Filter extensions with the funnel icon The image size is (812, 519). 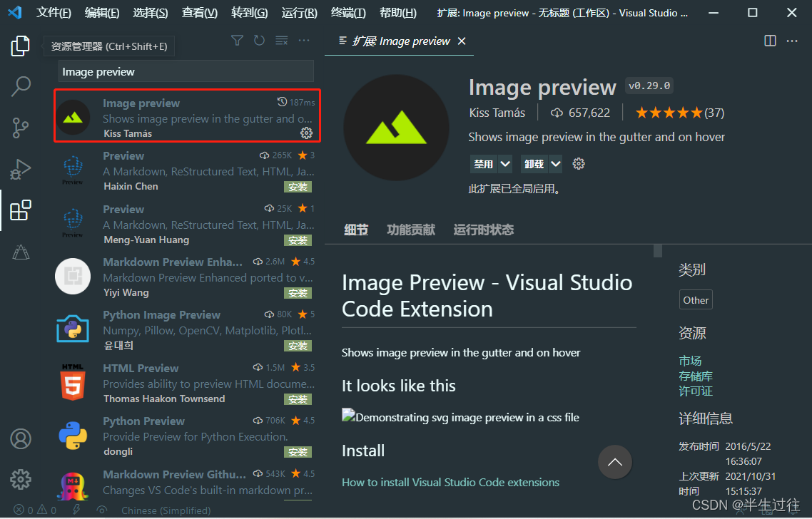click(x=237, y=41)
